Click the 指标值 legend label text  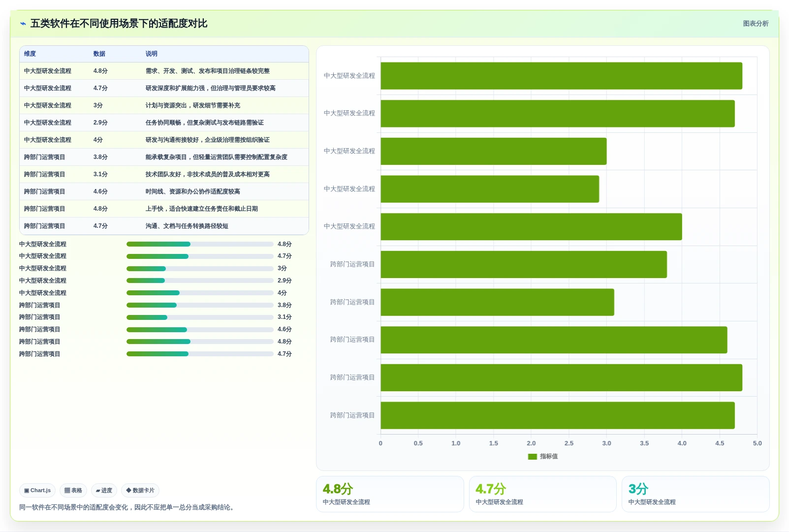(549, 456)
